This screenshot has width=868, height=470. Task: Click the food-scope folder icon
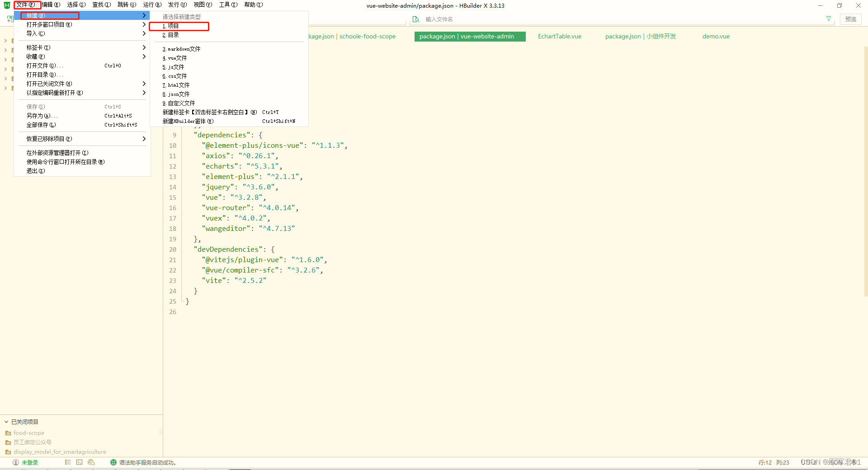point(8,433)
